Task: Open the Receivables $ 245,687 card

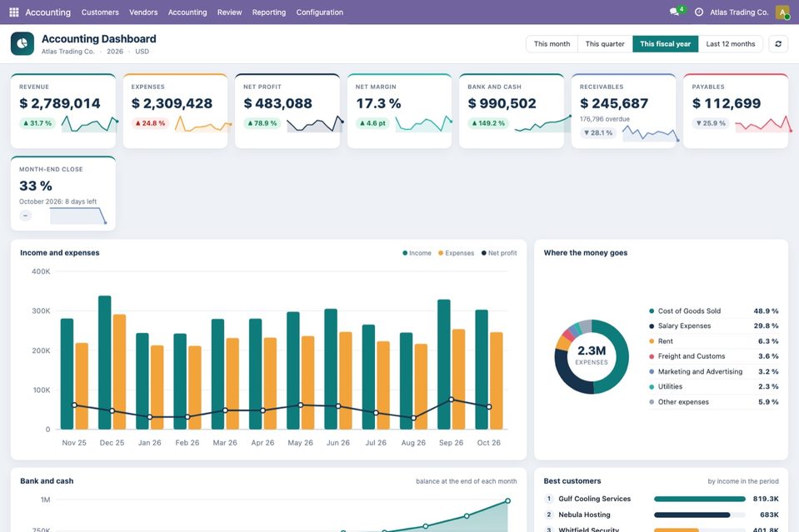Action: (624, 111)
